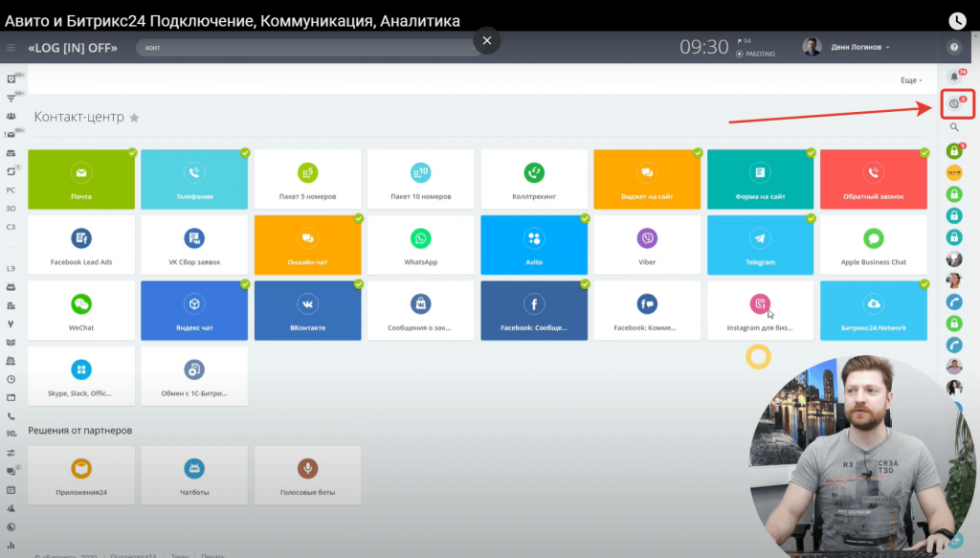980x558 pixels.
Task: Open the Avito channel tile
Action: (534, 245)
